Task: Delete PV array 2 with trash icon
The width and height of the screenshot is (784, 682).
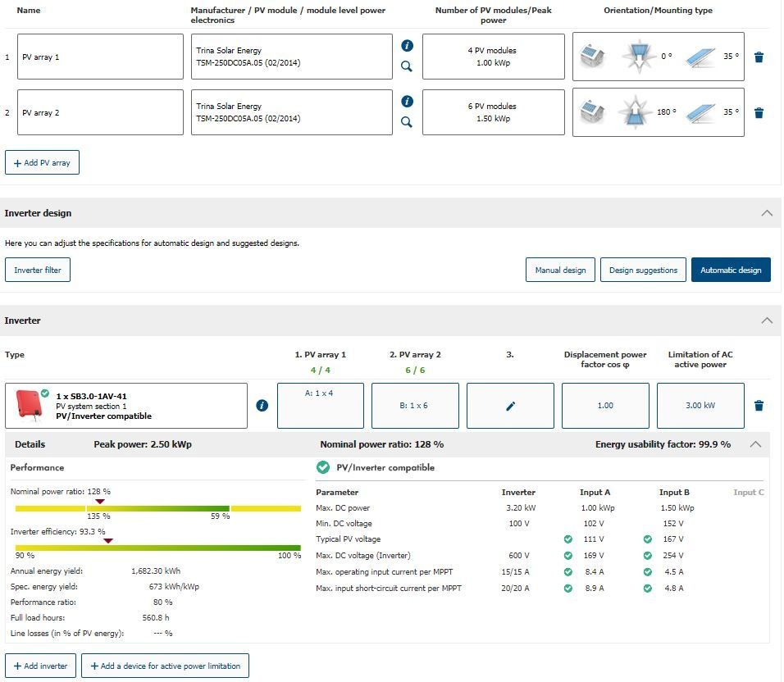Action: coord(759,113)
